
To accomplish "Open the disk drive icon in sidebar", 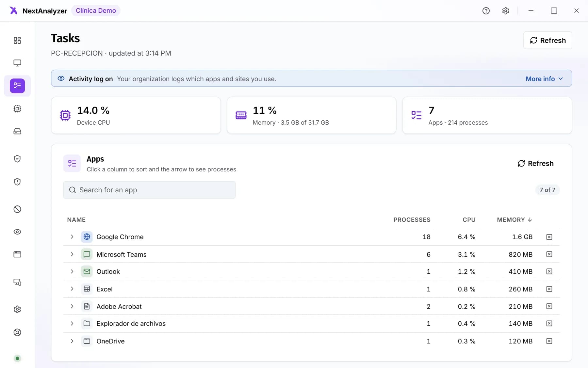I will 17,131.
